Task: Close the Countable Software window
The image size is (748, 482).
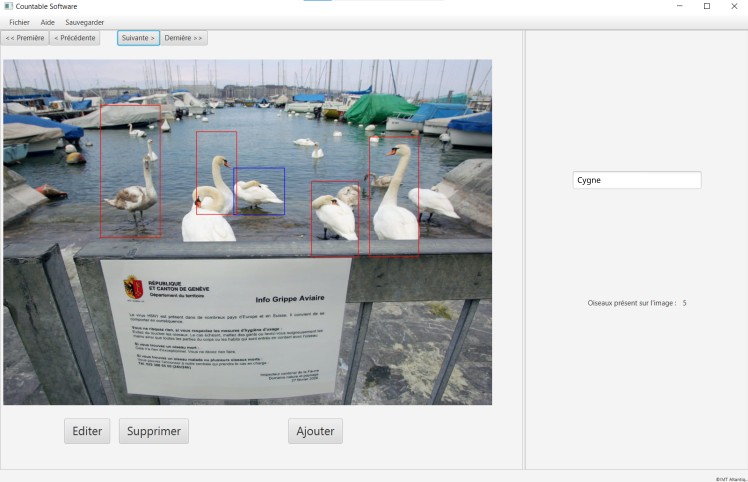Action: tap(734, 6)
